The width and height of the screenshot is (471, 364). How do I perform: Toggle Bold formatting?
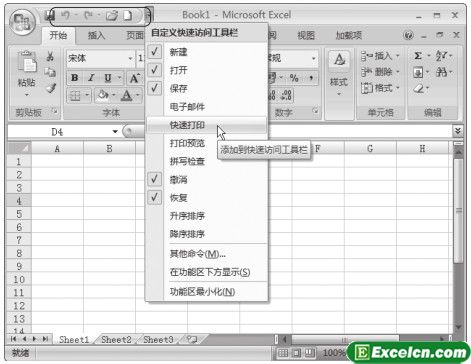tap(75, 78)
